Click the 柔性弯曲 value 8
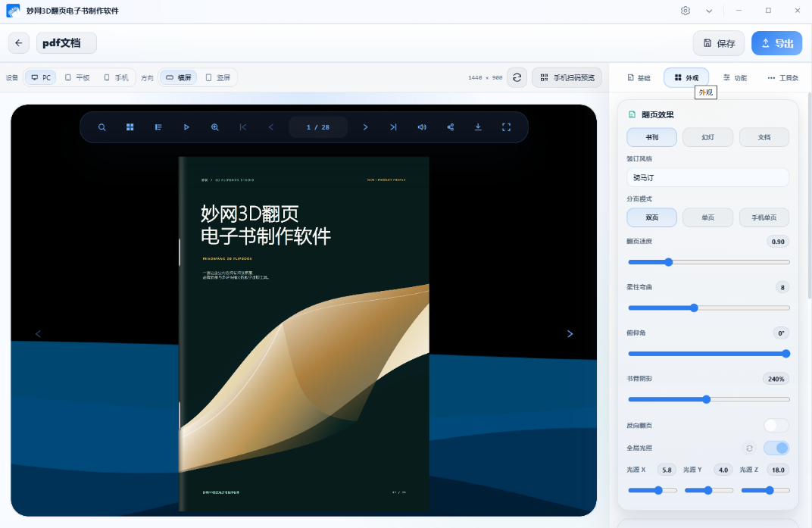 pos(782,287)
